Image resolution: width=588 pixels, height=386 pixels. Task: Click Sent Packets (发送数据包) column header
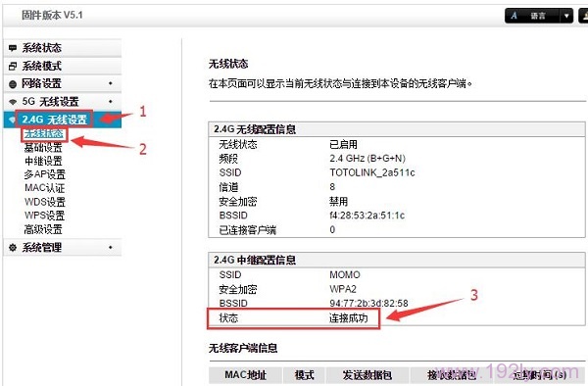(x=367, y=375)
